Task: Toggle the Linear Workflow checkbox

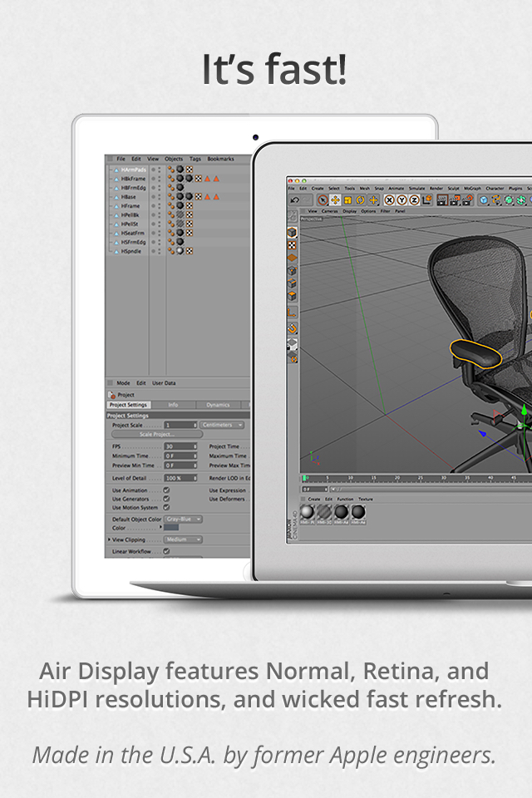Action: [x=166, y=551]
